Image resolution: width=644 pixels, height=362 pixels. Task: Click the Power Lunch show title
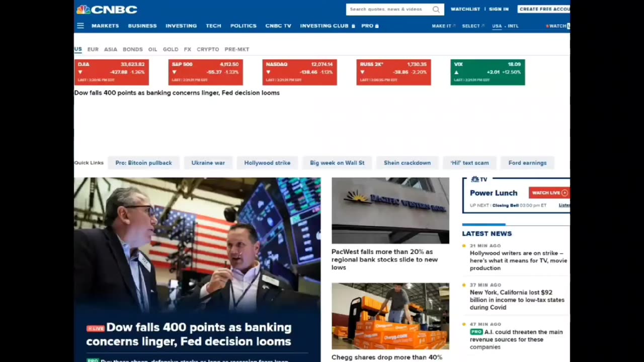point(494,193)
